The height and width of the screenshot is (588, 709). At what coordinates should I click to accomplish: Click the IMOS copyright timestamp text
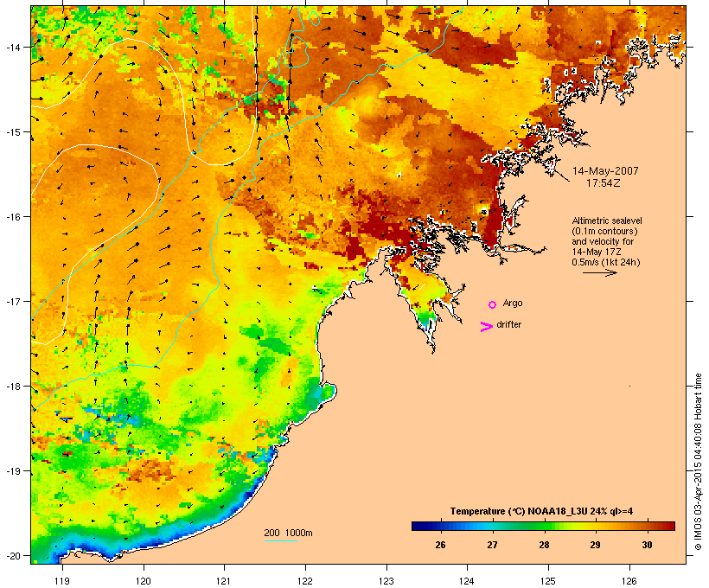[x=698, y=462]
